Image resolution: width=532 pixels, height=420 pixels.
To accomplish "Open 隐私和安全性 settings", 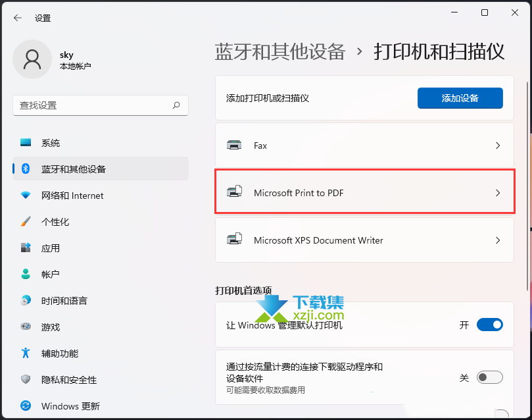I will 101,380.
